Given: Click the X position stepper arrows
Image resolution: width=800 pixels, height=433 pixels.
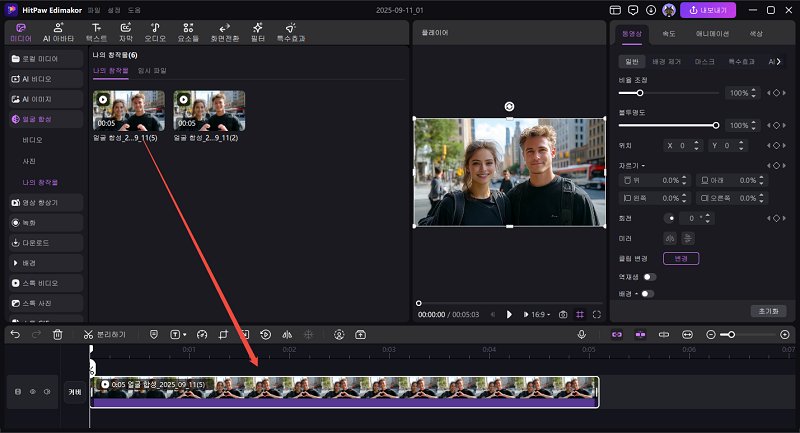Looking at the screenshot, I should (696, 146).
